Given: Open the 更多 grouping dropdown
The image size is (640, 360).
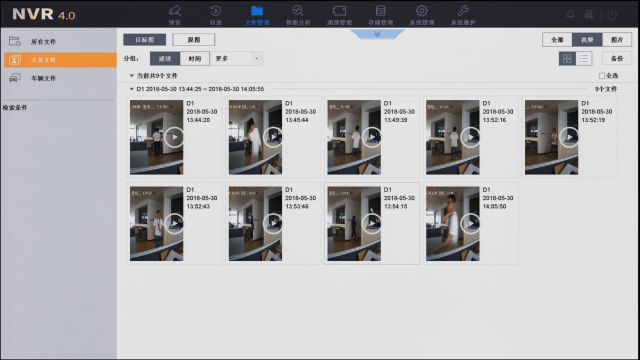Looking at the screenshot, I should point(236,58).
